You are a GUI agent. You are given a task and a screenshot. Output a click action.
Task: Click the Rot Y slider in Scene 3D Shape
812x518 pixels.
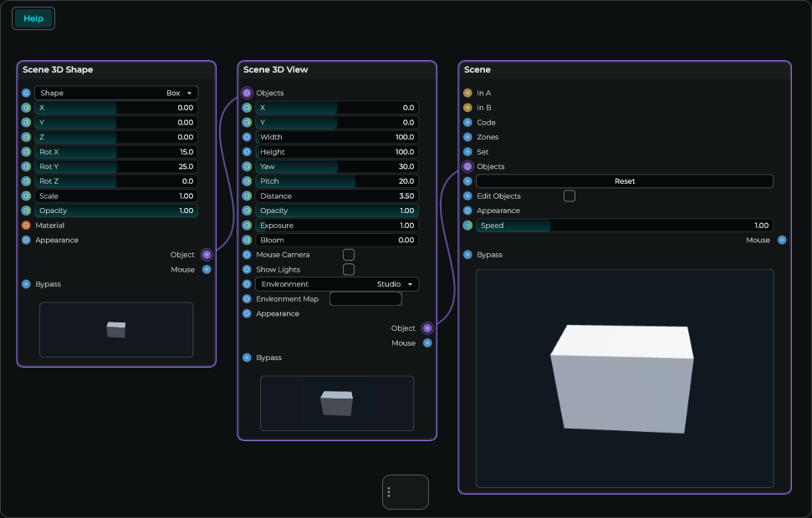[116, 166]
